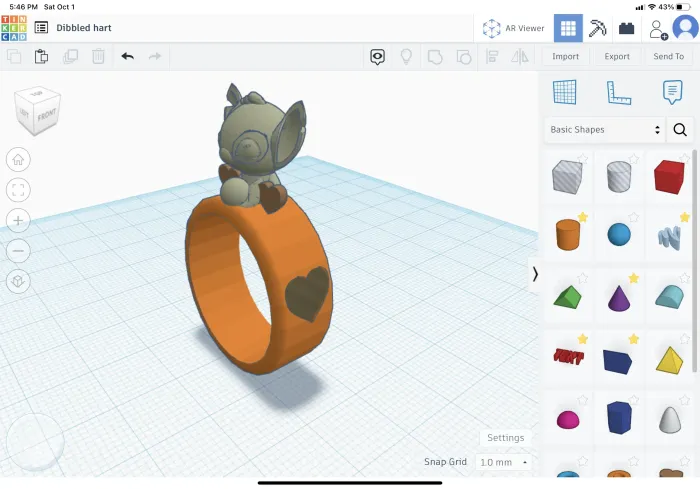
Task: Click the Delete trash icon
Action: click(98, 56)
